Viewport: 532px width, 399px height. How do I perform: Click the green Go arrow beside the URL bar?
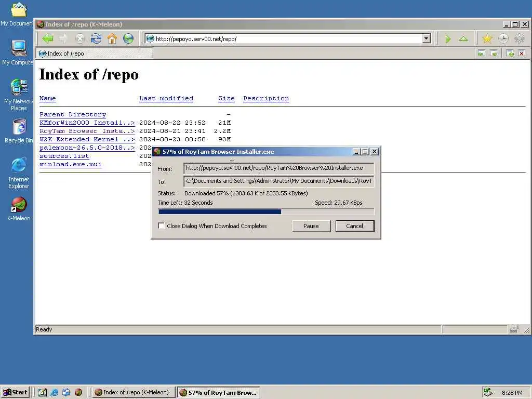[448, 39]
